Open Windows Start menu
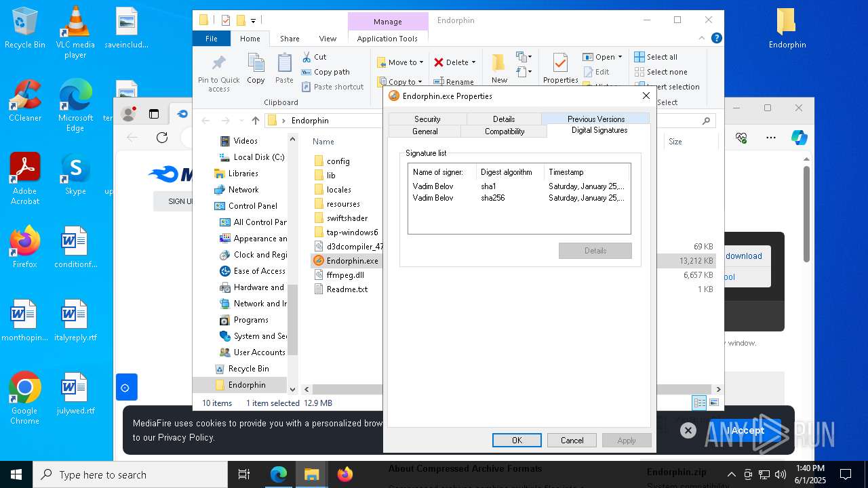This screenshot has height=488, width=868. (x=16, y=474)
